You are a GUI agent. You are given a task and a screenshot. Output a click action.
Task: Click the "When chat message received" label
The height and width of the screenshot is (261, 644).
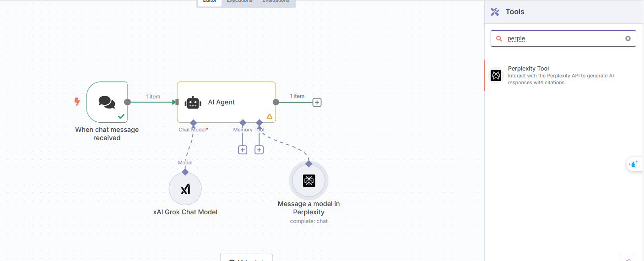(x=107, y=134)
